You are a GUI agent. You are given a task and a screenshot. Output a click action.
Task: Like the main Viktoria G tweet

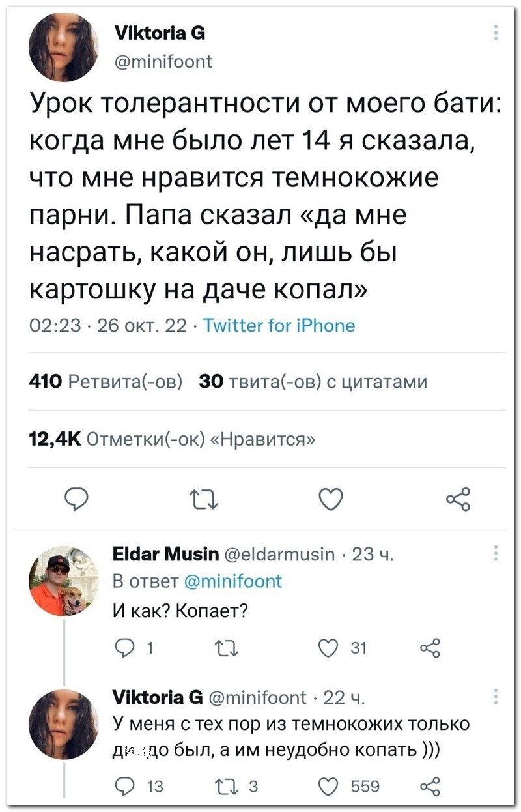coord(331,500)
